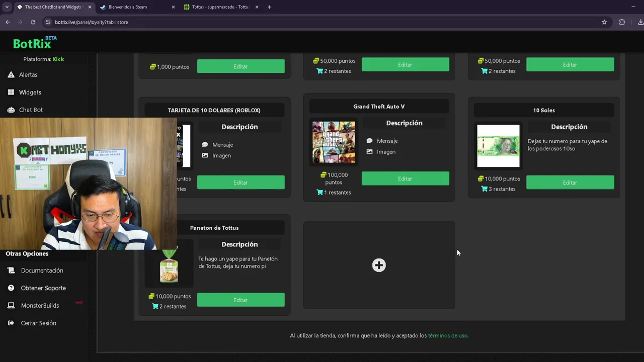Edit the TARJETA DE 10 DOLARES (ROBLOX) item
Screen dimensions: 644x362
tap(240, 183)
